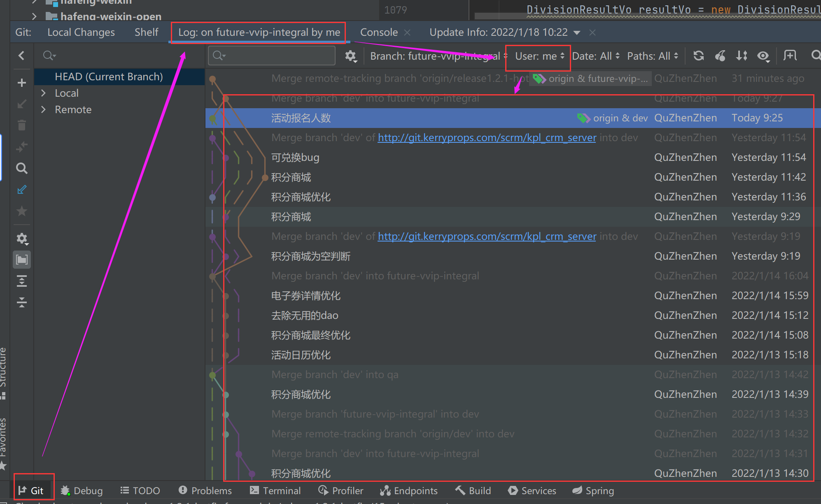
Task: Open the Spring tool window
Action: (593, 490)
